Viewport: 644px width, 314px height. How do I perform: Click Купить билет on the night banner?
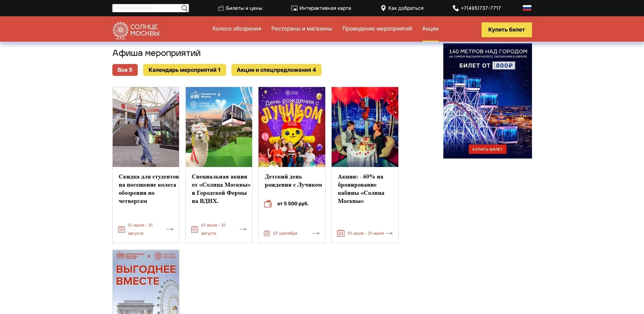(487, 149)
